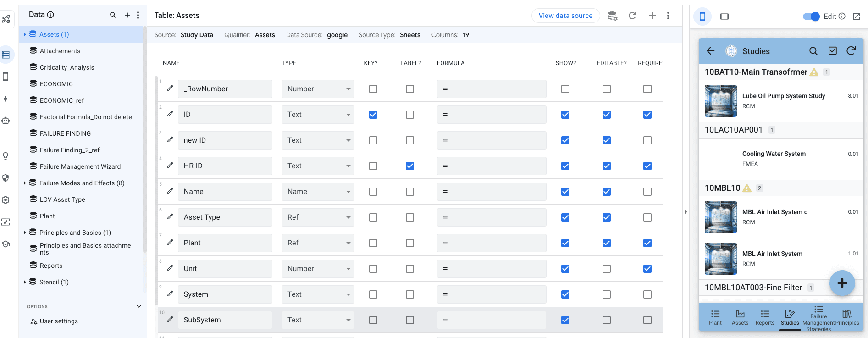Toggle SHOW checkbox for _RowNumber column
The image size is (868, 338).
click(x=565, y=89)
